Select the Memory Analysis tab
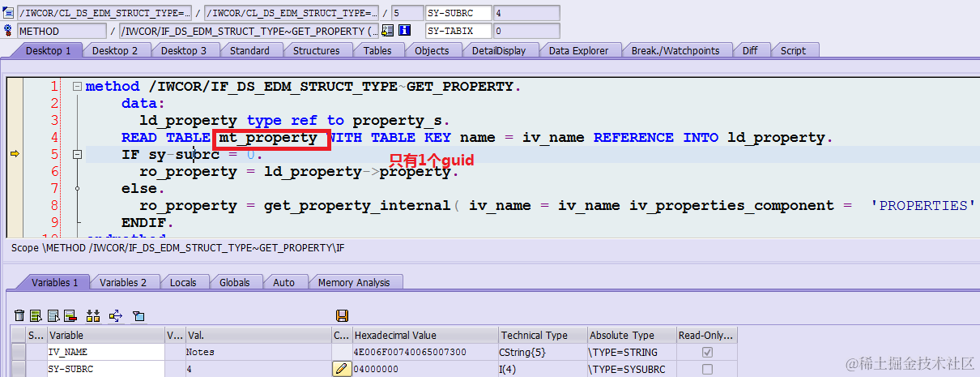This screenshot has width=980, height=377. pyautogui.click(x=354, y=282)
